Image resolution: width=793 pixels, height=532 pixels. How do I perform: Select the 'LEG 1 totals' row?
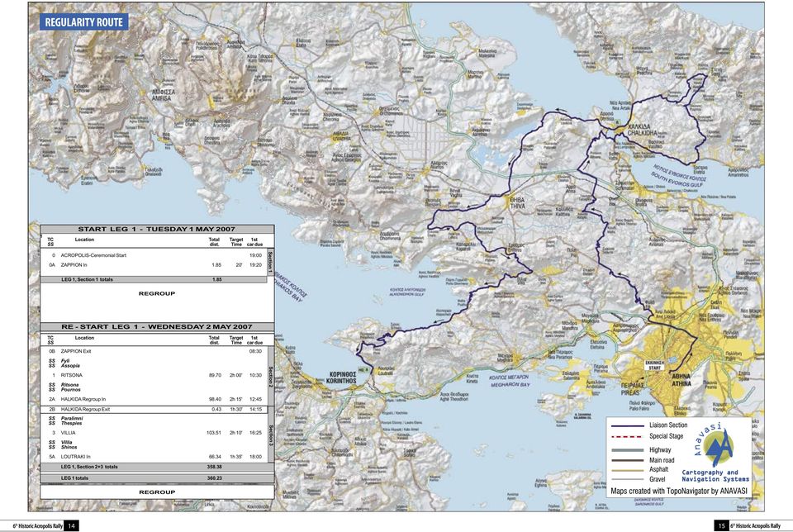[156, 477]
